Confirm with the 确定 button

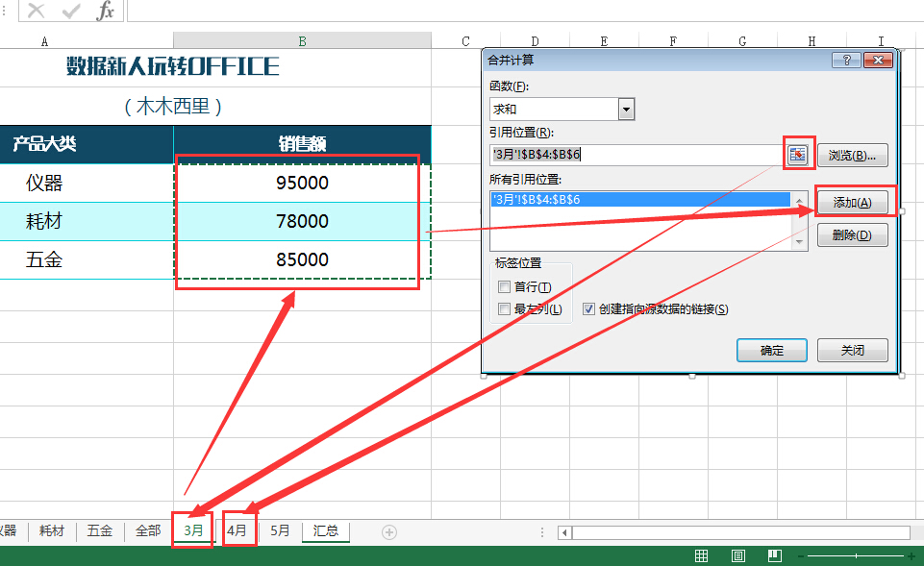[772, 351]
